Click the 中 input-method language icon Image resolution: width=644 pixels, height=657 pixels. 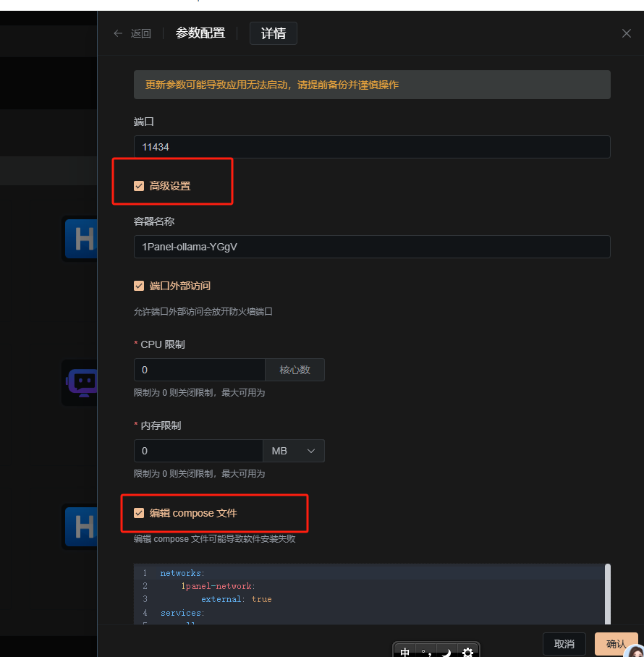click(404, 651)
